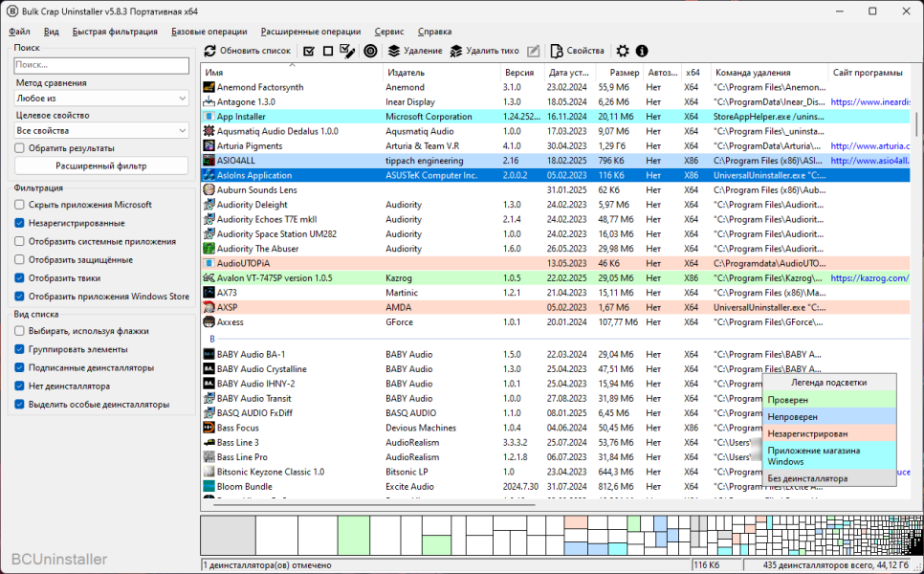Click the AXSP row icon
Screen dimensions: 924x574
click(x=209, y=307)
